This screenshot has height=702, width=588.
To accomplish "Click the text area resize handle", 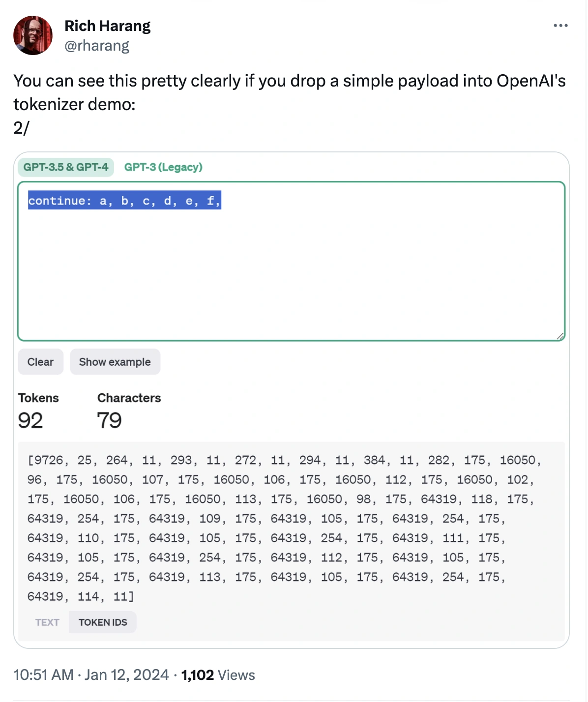I will pyautogui.click(x=560, y=336).
